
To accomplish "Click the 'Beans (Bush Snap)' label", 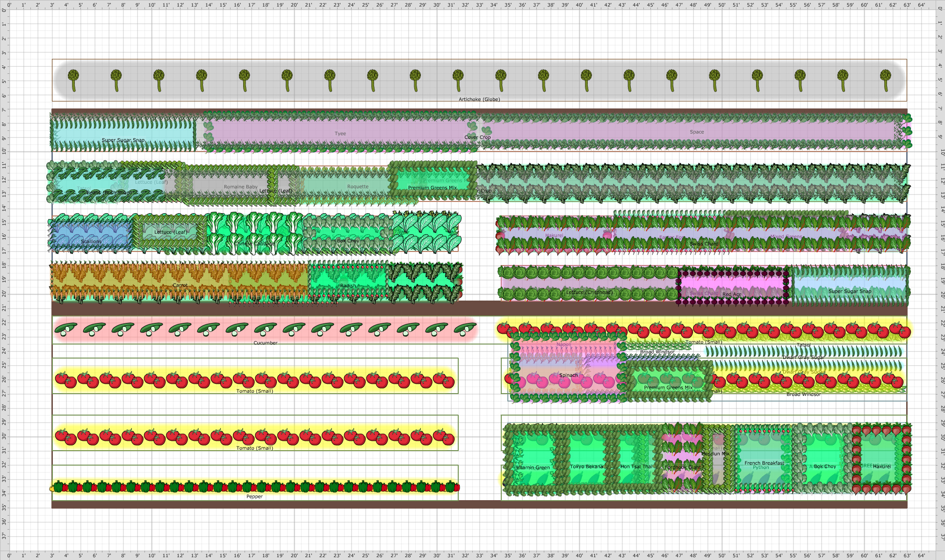I will point(108,193).
